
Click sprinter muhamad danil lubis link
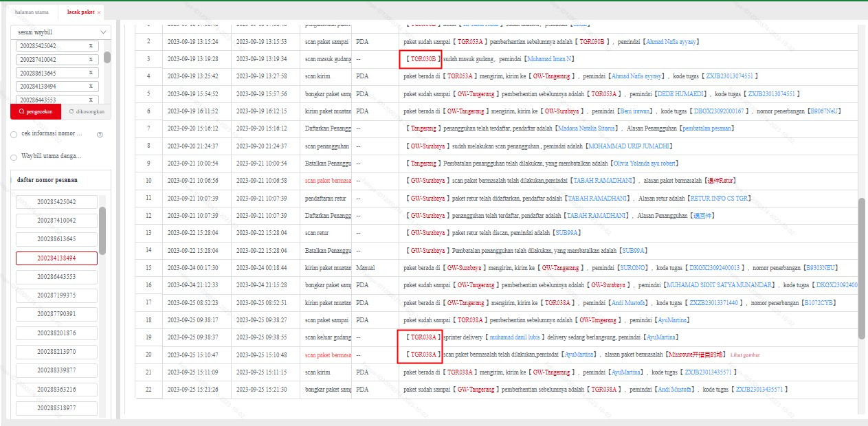pos(515,337)
